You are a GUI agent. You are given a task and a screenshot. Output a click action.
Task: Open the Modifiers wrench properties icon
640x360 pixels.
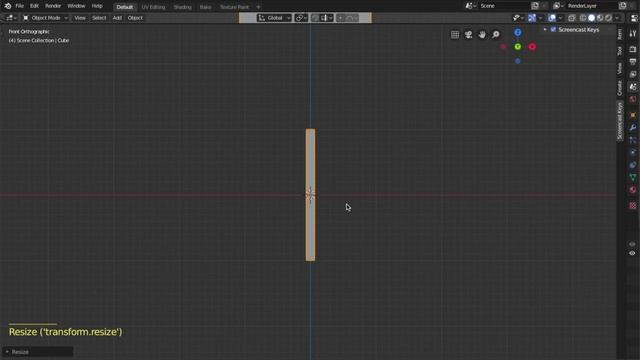(x=633, y=128)
